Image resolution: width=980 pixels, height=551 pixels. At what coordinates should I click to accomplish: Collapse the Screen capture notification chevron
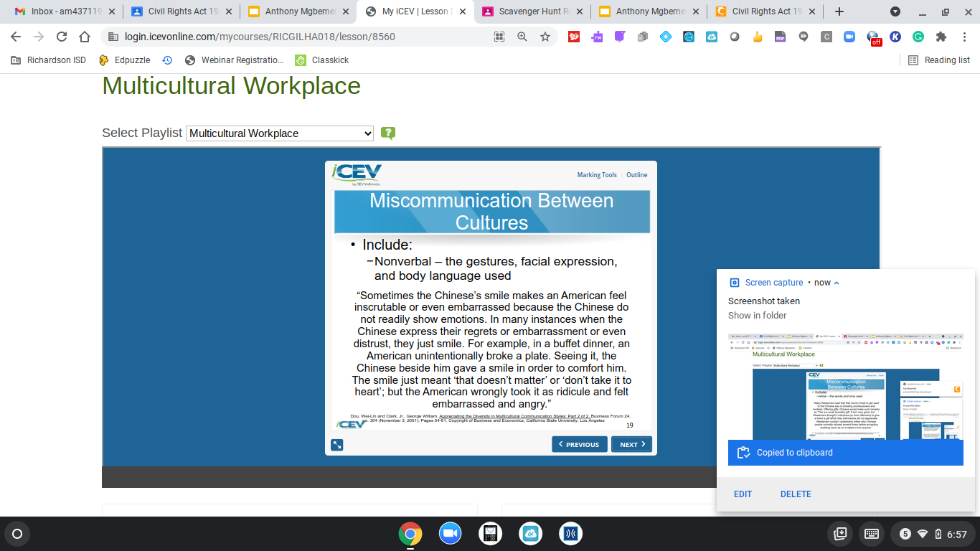pyautogui.click(x=837, y=283)
